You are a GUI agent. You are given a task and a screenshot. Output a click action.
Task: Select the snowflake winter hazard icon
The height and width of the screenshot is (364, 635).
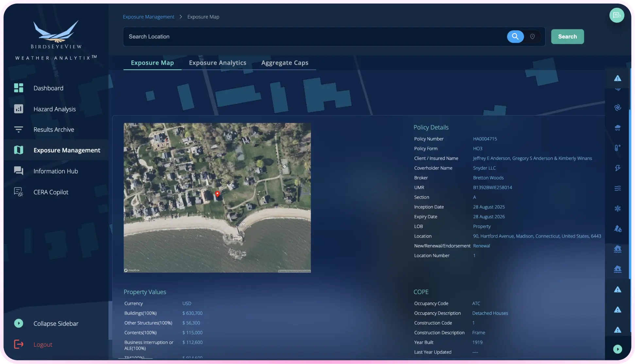(617, 208)
